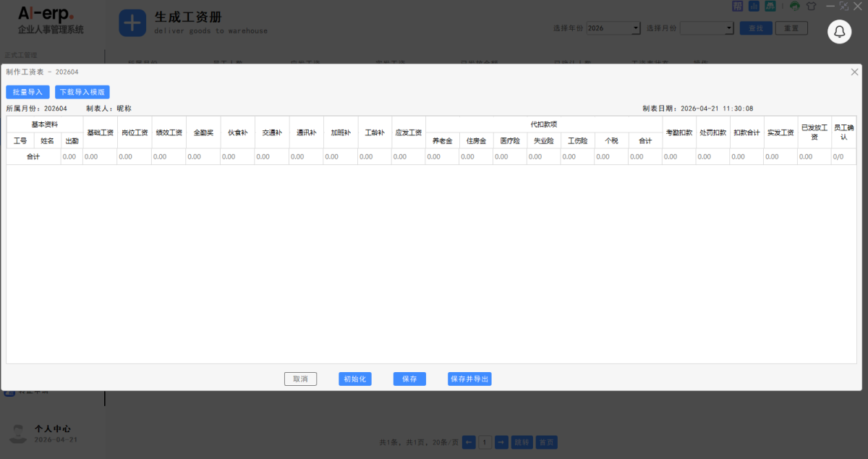
Task: Open the help (帮) icon
Action: click(737, 6)
